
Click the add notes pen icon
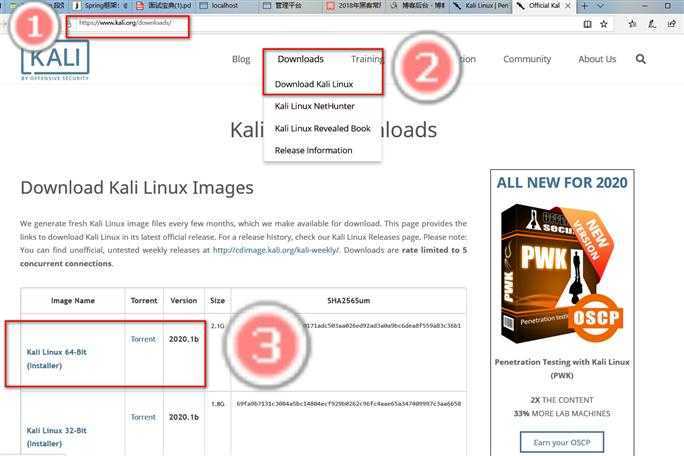click(652, 24)
